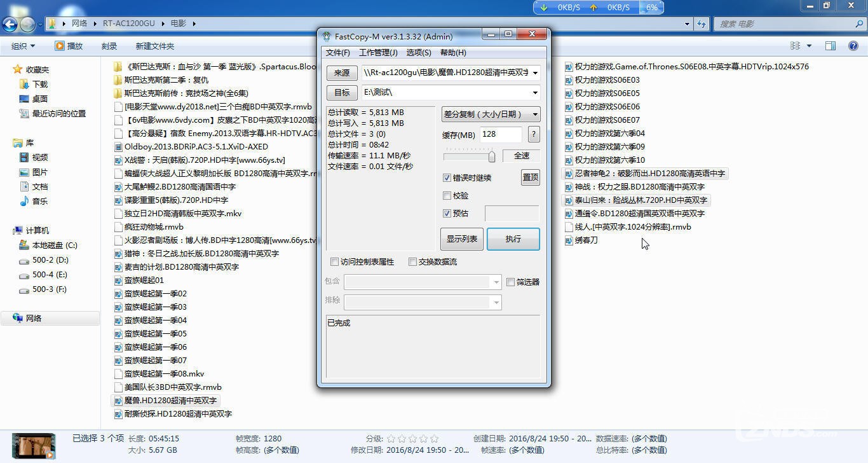Open the 选项(S) menu in FastCopy
This screenshot has height=463, width=868.
click(x=418, y=52)
